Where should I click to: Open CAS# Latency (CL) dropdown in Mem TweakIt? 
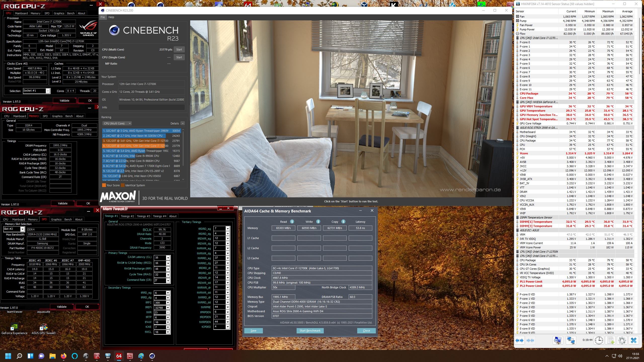tap(168, 257)
